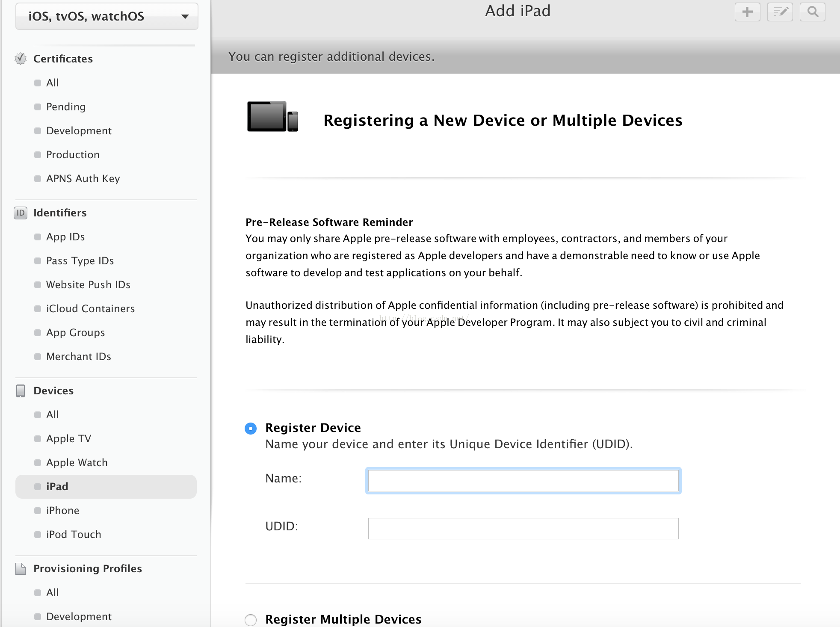Click the Devices tablet icon
840x627 pixels.
tap(21, 390)
